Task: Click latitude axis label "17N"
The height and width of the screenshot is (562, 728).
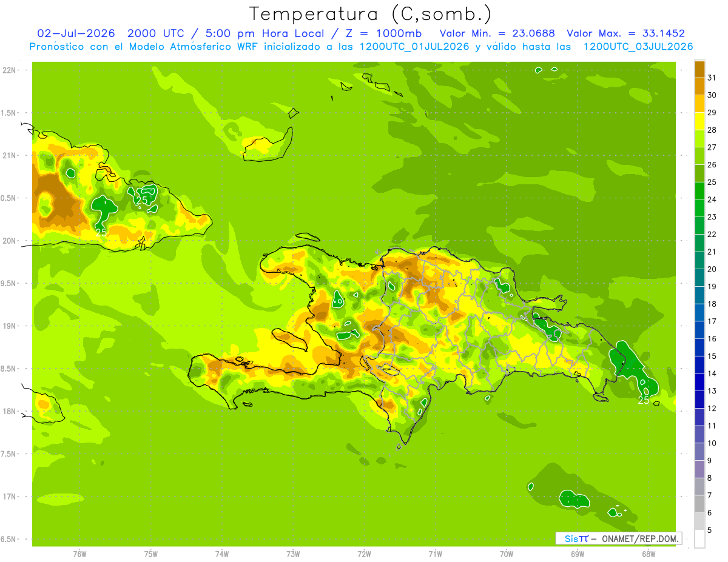Action: [x=10, y=497]
